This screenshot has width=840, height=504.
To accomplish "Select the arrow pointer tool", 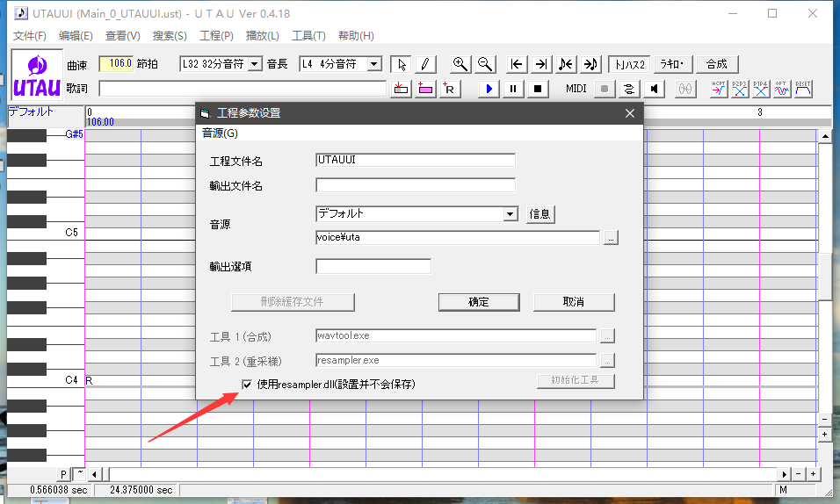I will point(402,64).
